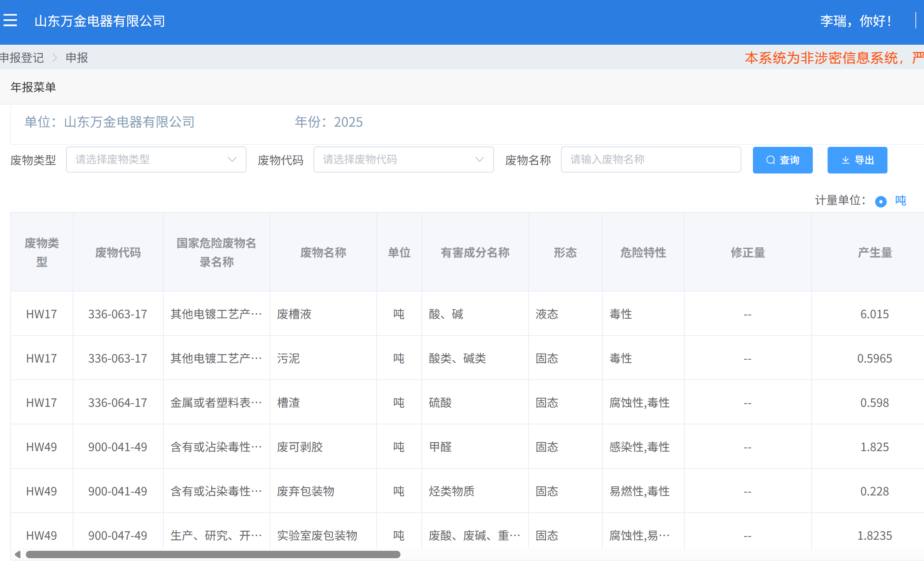Click the 申报 breadcrumb item
Viewport: 924px width, 575px height.
(x=77, y=58)
